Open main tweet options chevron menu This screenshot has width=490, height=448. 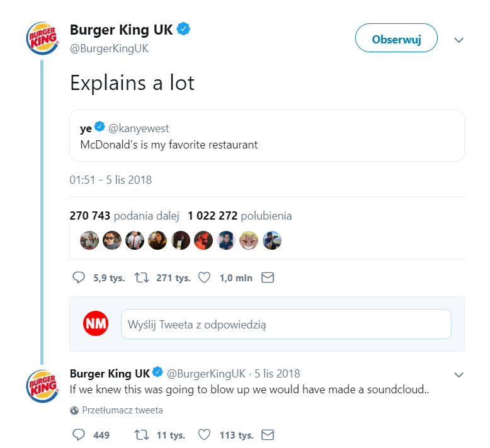[459, 40]
